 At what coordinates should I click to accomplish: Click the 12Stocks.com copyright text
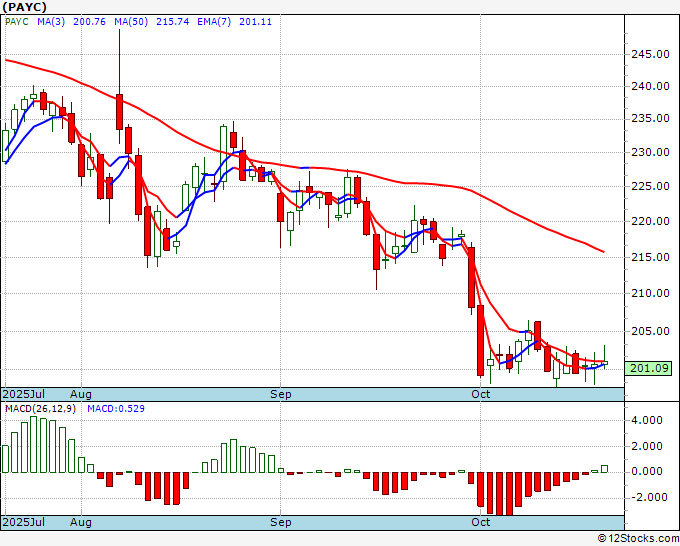point(638,539)
